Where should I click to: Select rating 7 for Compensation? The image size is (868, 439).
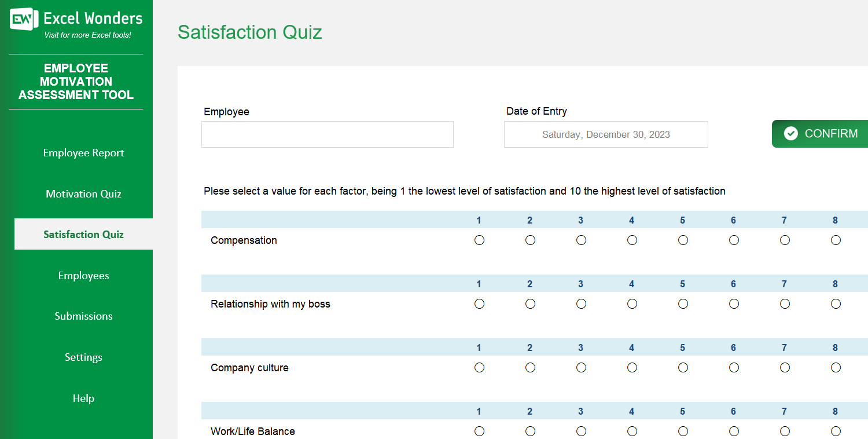784,240
